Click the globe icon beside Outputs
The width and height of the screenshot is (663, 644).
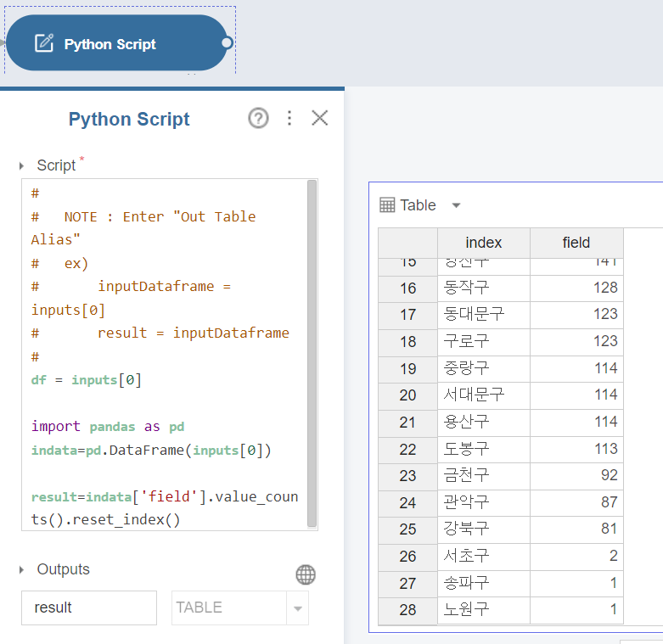point(306,574)
